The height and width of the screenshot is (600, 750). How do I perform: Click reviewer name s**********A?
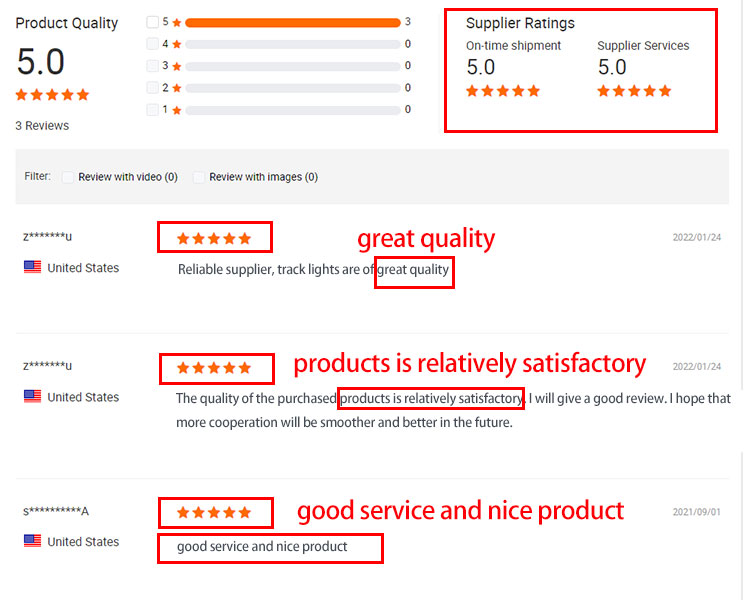[56, 512]
